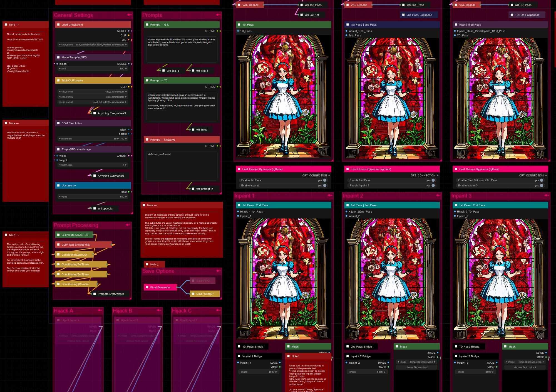
Task: Select the 1st_Pass radio input
Action: coord(238,31)
